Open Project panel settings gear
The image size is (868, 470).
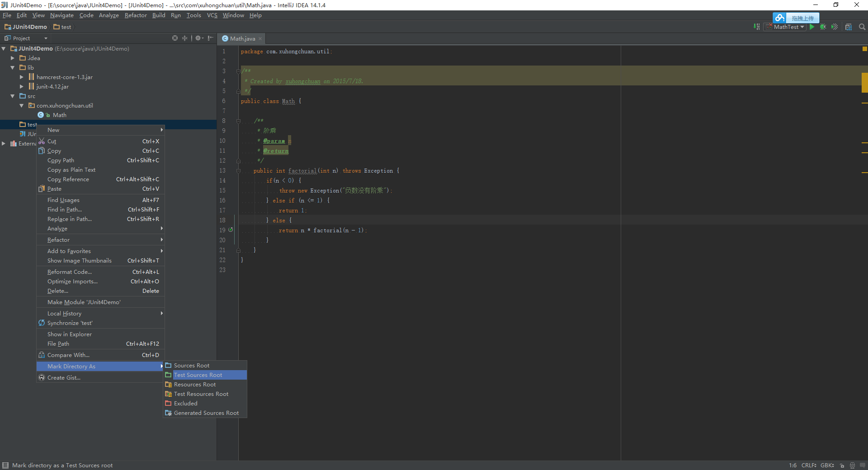[198, 38]
